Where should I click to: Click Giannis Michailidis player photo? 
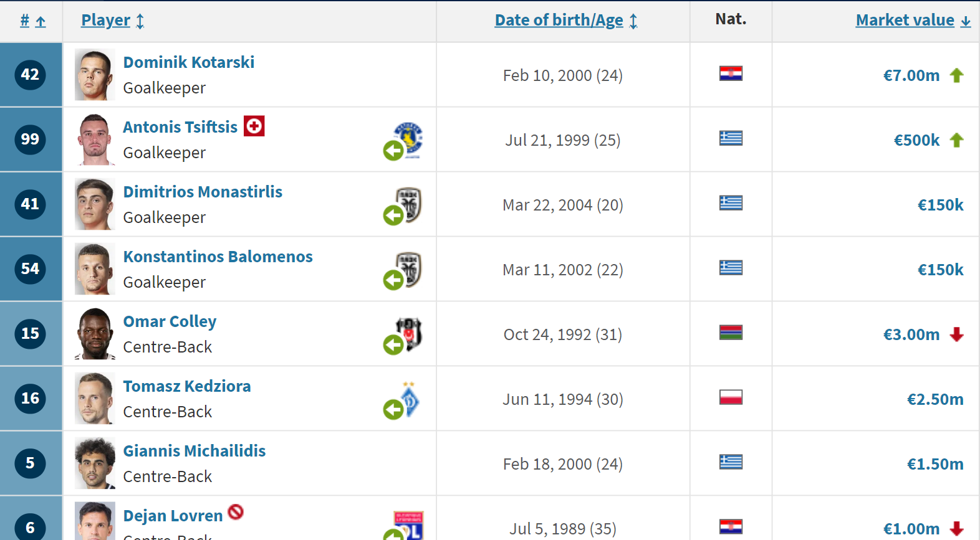pos(95,463)
